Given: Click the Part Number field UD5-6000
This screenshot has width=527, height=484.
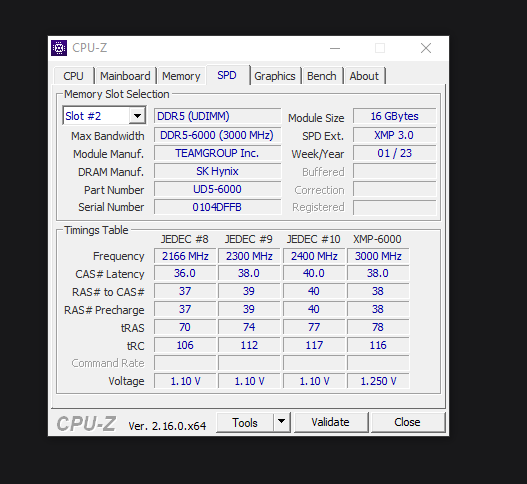Looking at the screenshot, I should point(217,189).
